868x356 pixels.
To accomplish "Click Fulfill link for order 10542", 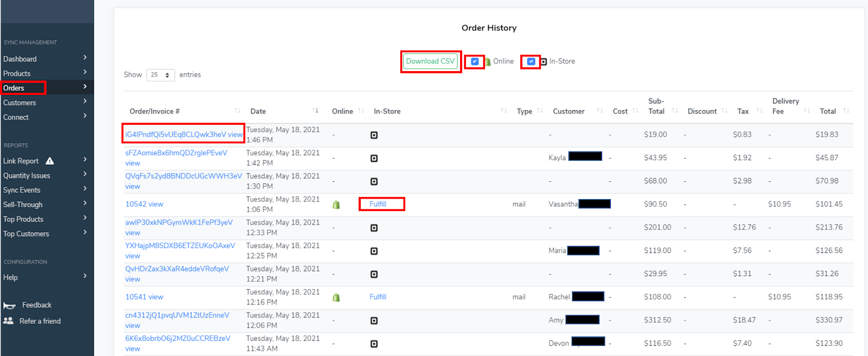I will point(378,204).
